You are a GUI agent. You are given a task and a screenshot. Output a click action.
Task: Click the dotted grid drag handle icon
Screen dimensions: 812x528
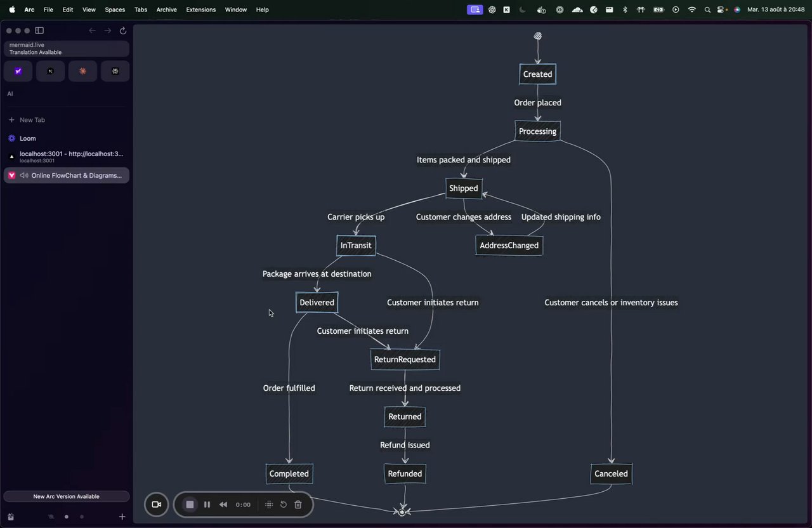pyautogui.click(x=269, y=505)
